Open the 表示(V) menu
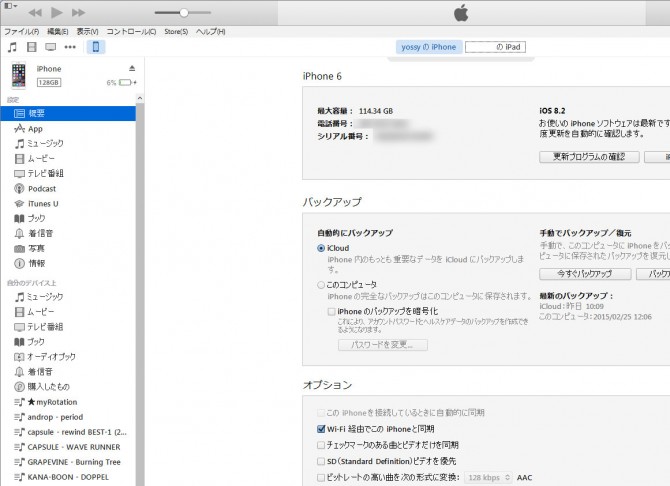The width and height of the screenshot is (670, 486). (x=87, y=32)
